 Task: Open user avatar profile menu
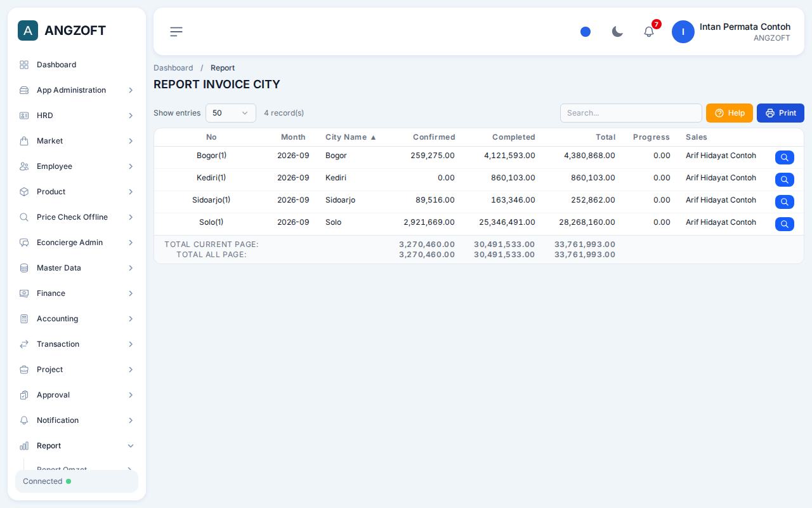pos(683,32)
